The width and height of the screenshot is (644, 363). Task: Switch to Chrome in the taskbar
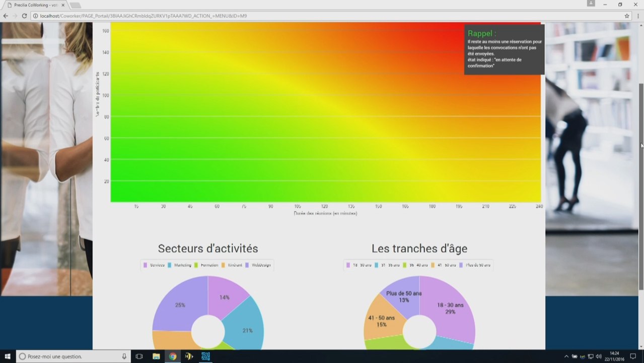pos(173,356)
